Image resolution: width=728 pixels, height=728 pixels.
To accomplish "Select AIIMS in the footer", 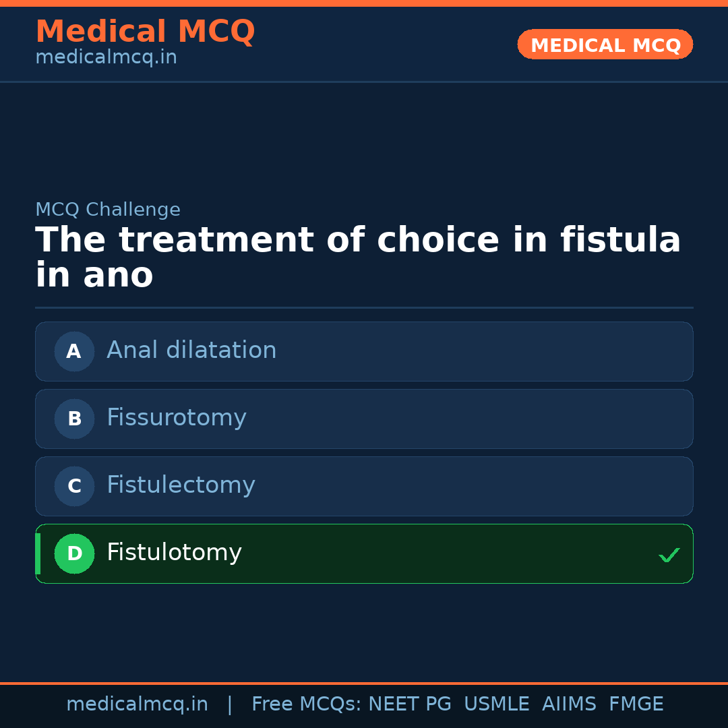I will click(x=569, y=704).
